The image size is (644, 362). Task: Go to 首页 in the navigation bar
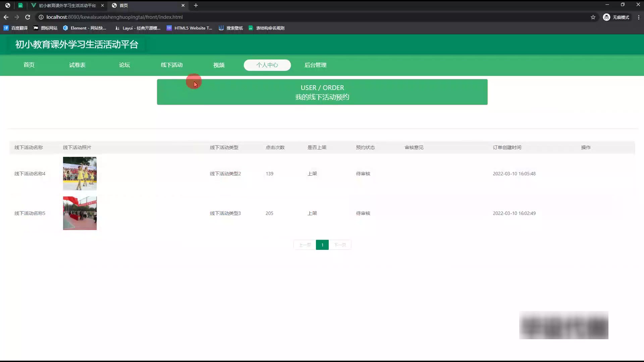point(29,65)
